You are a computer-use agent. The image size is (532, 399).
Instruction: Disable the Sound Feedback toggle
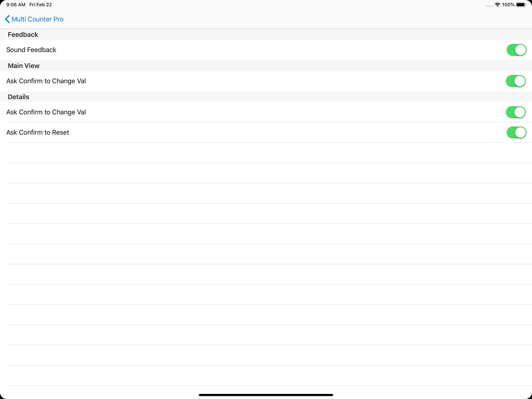tap(516, 50)
